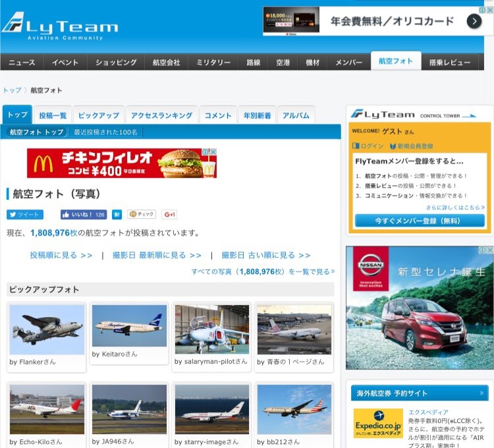Click the arrow button on the Orico card ad
The width and height of the screenshot is (494, 448).
474,22
